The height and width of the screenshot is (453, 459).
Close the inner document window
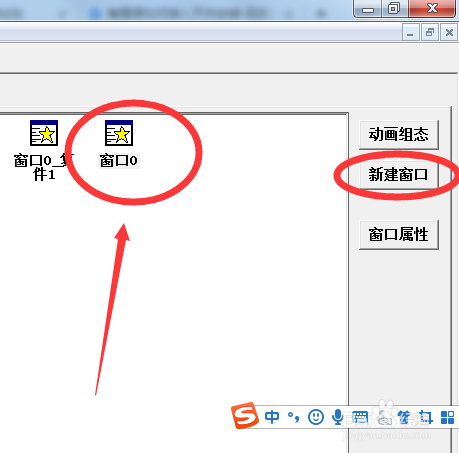pyautogui.click(x=449, y=33)
